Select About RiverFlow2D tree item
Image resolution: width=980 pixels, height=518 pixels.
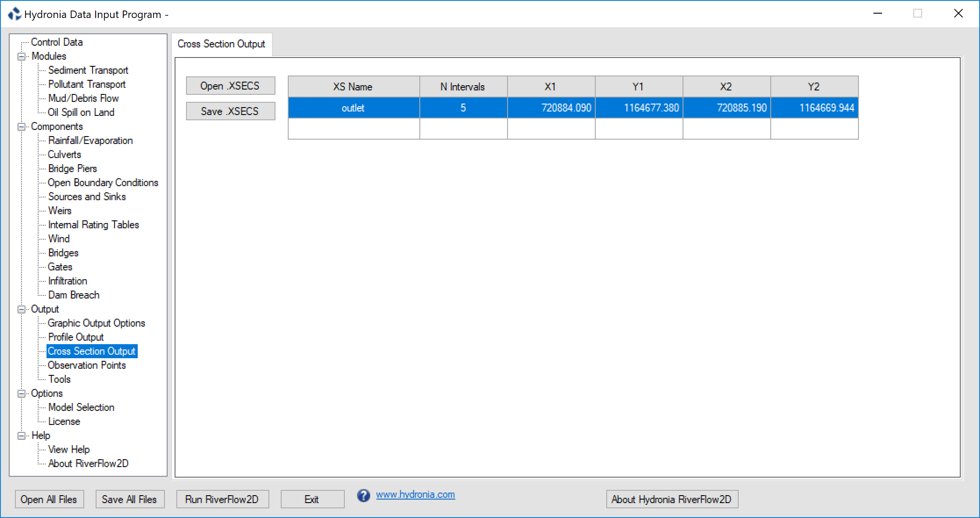tap(88, 464)
